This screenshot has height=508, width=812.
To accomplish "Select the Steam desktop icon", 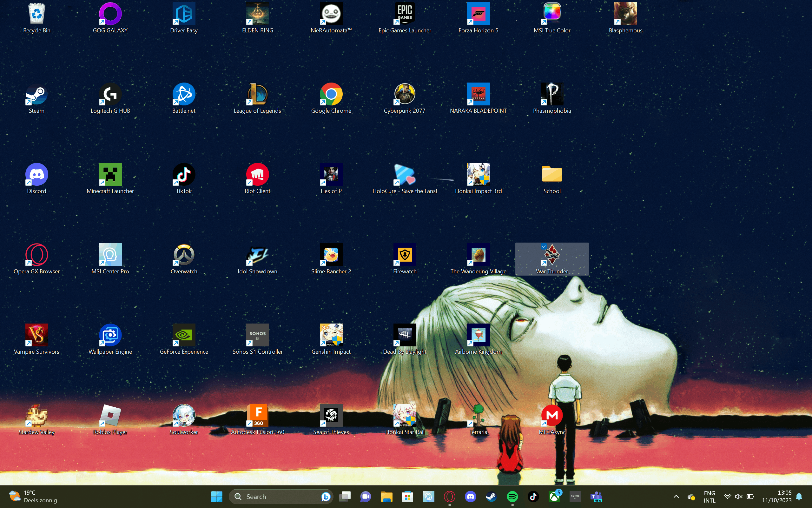I will click(36, 98).
